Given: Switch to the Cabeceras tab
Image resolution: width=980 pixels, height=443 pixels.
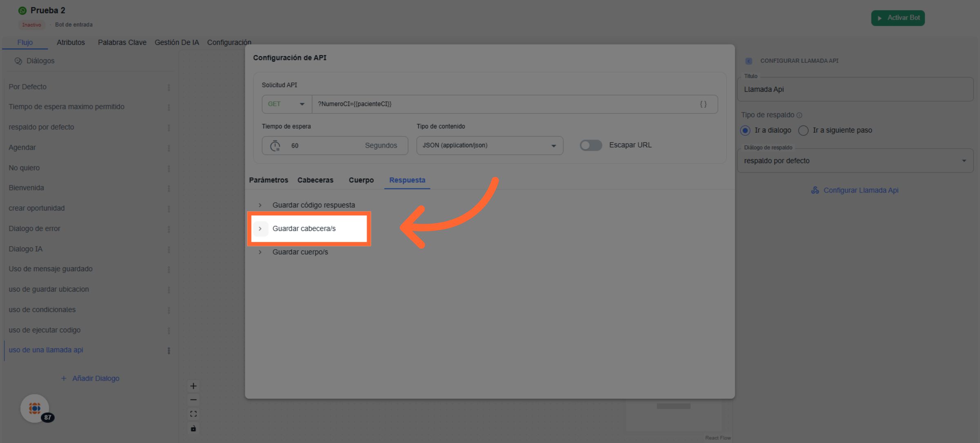Looking at the screenshot, I should click(x=315, y=180).
